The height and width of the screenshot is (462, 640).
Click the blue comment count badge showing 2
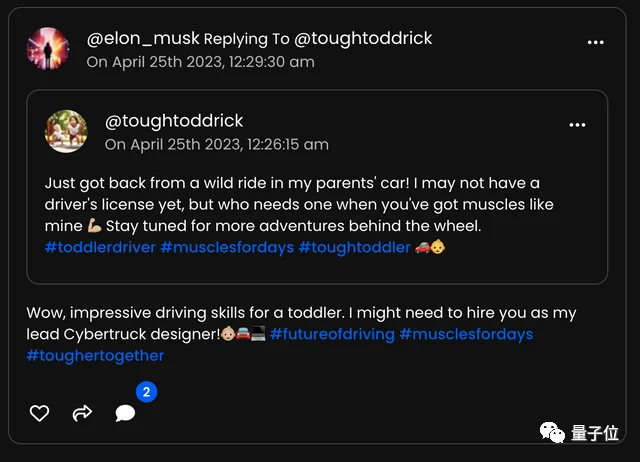(x=147, y=392)
